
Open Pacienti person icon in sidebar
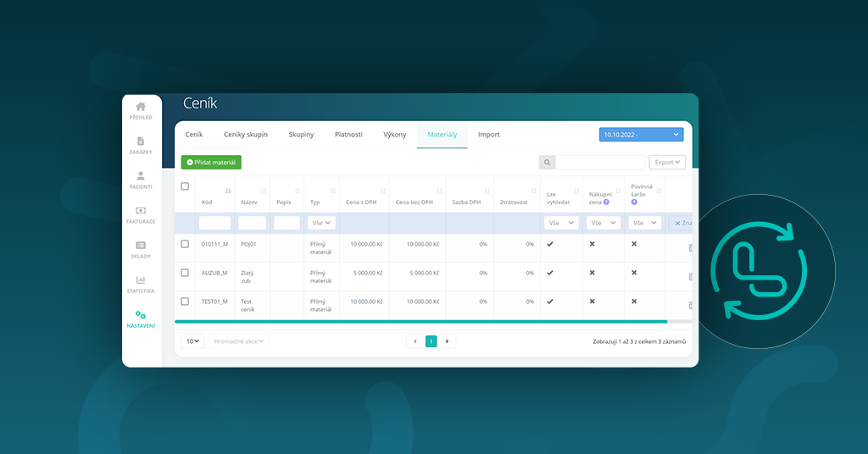coord(141,176)
